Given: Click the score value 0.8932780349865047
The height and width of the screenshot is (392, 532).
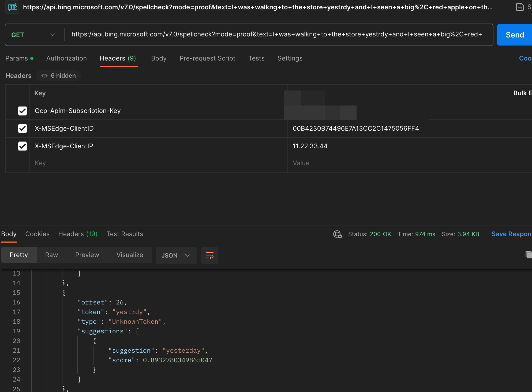Looking at the screenshot, I should [178, 360].
